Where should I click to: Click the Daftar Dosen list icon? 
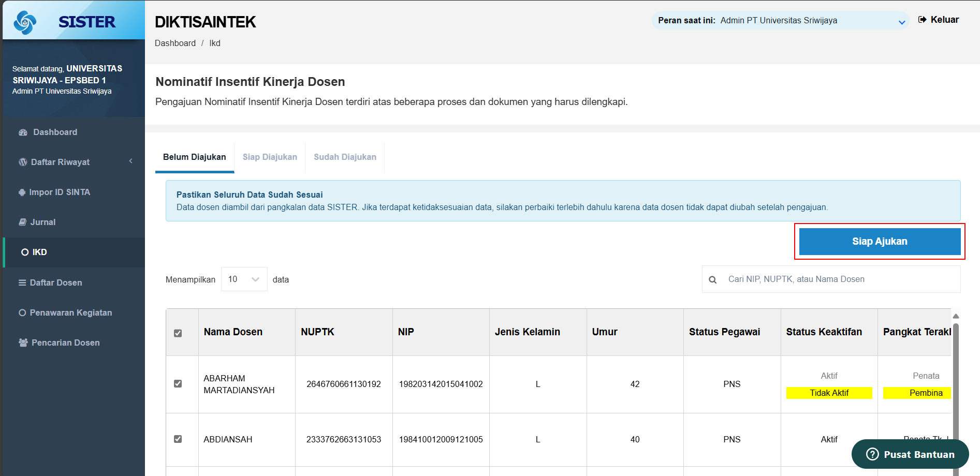pyautogui.click(x=22, y=283)
